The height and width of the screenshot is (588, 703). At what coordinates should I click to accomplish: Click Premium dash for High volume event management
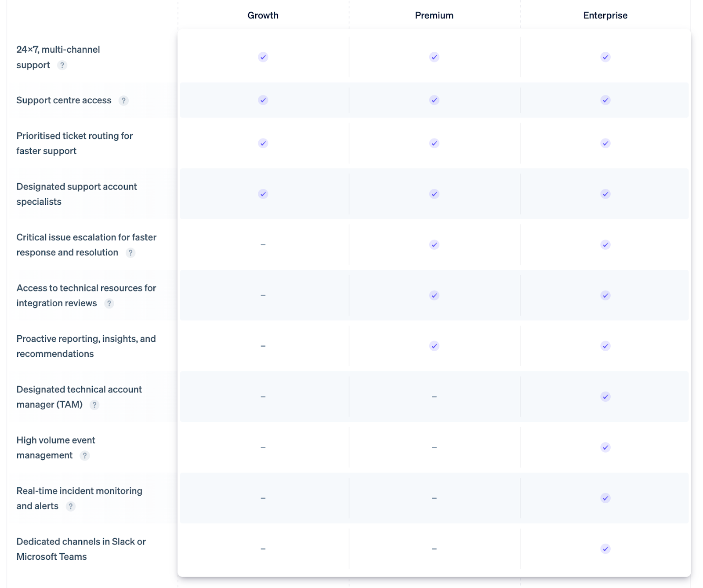[434, 448]
